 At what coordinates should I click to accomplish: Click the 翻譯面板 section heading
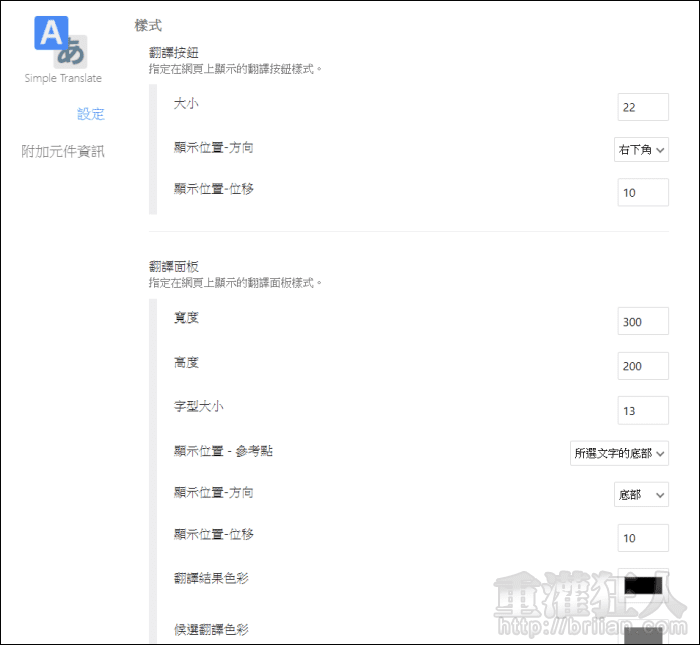pos(174,267)
